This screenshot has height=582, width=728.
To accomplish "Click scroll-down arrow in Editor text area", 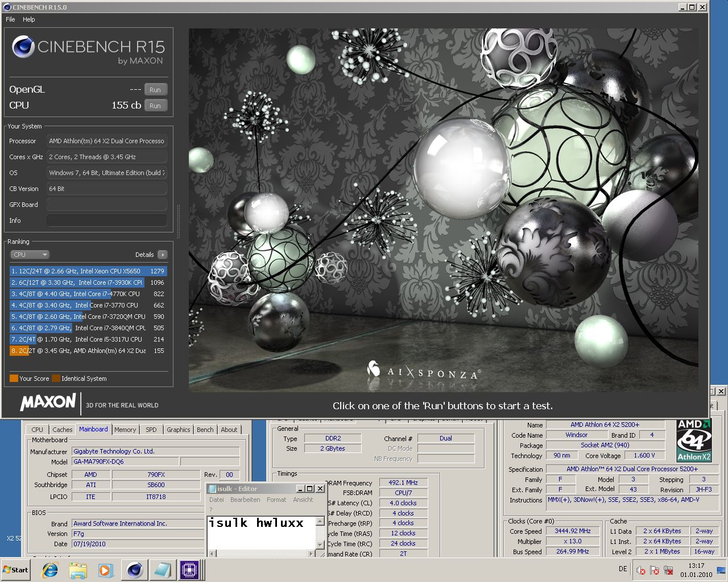I will 320,545.
